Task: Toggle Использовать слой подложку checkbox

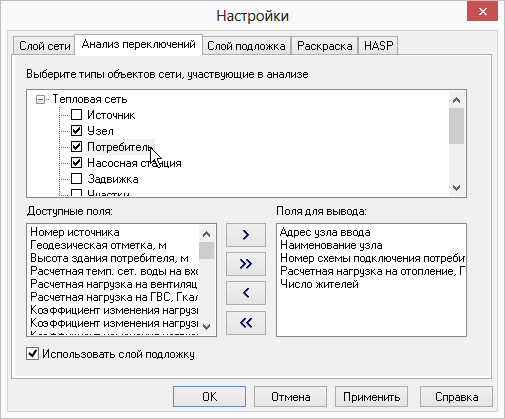Action: point(32,354)
